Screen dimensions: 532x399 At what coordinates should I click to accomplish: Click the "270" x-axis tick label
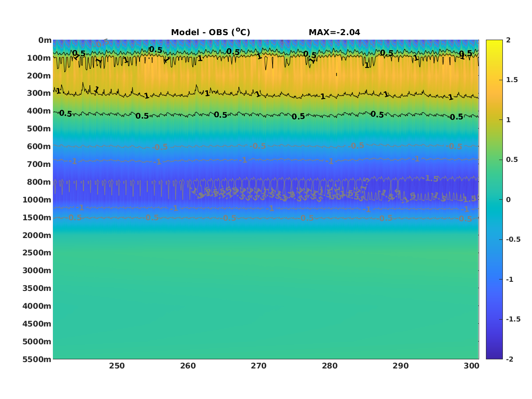pos(258,366)
